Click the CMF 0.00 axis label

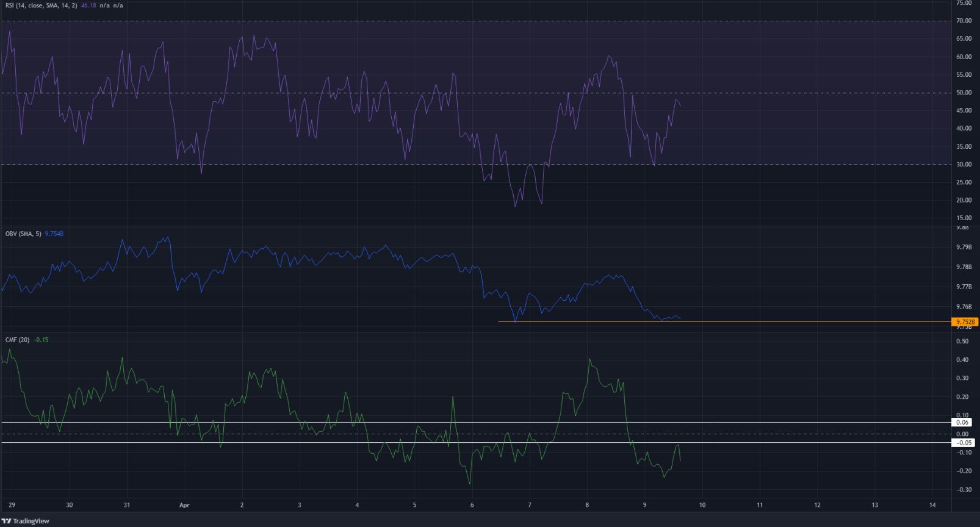point(964,434)
